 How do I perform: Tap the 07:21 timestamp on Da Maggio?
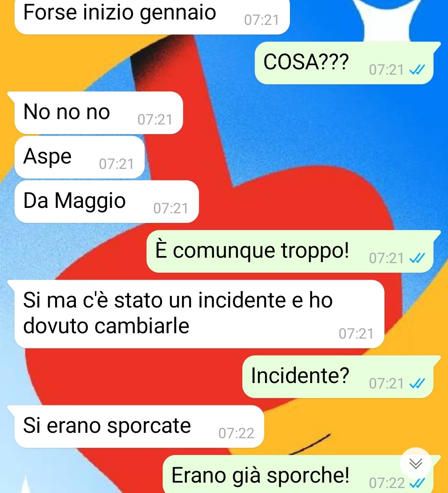[171, 208]
